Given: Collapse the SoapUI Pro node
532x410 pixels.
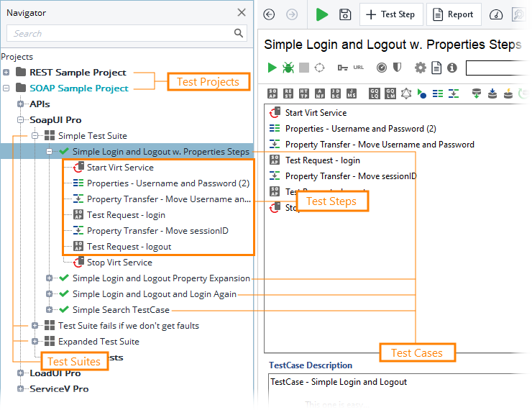Looking at the screenshot, I should pyautogui.click(x=20, y=120).
